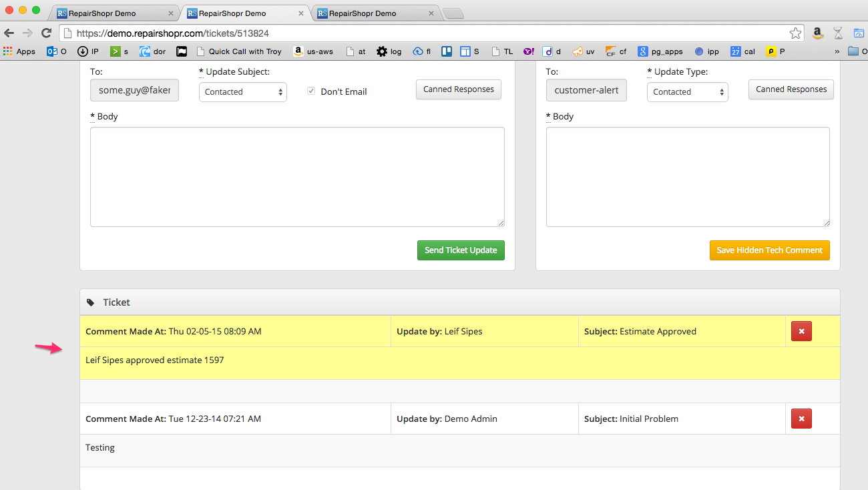The width and height of the screenshot is (868, 490).
Task: Reload the page with the refresh icon
Action: tap(46, 33)
